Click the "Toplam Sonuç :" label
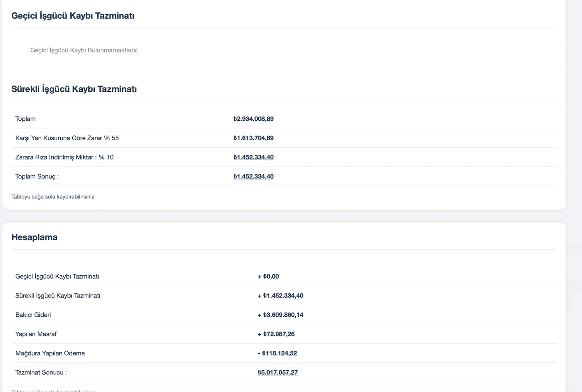 click(x=37, y=176)
